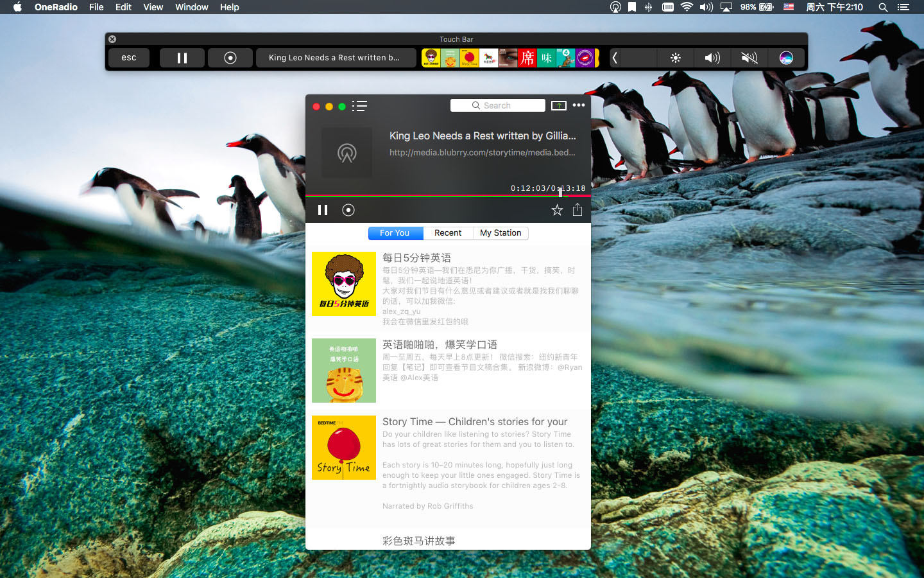The image size is (924, 578).
Task: Open the US flag input source menu
Action: tap(789, 7)
